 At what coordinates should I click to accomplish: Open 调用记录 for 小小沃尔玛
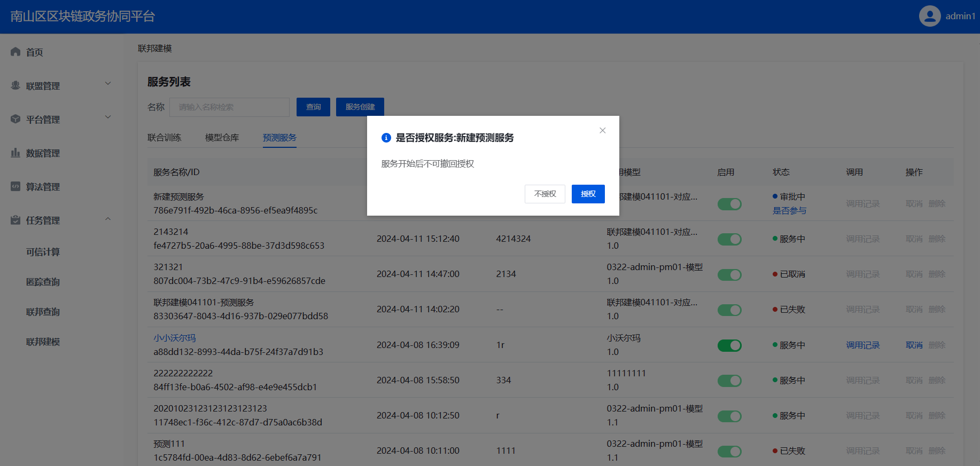click(862, 345)
